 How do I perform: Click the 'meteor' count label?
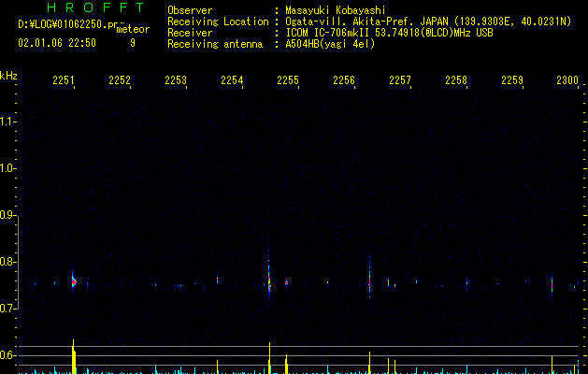pyautogui.click(x=133, y=29)
